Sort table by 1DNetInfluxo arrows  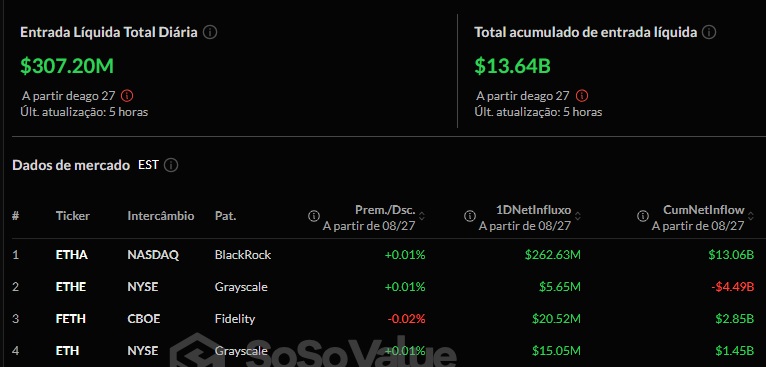[577, 216]
